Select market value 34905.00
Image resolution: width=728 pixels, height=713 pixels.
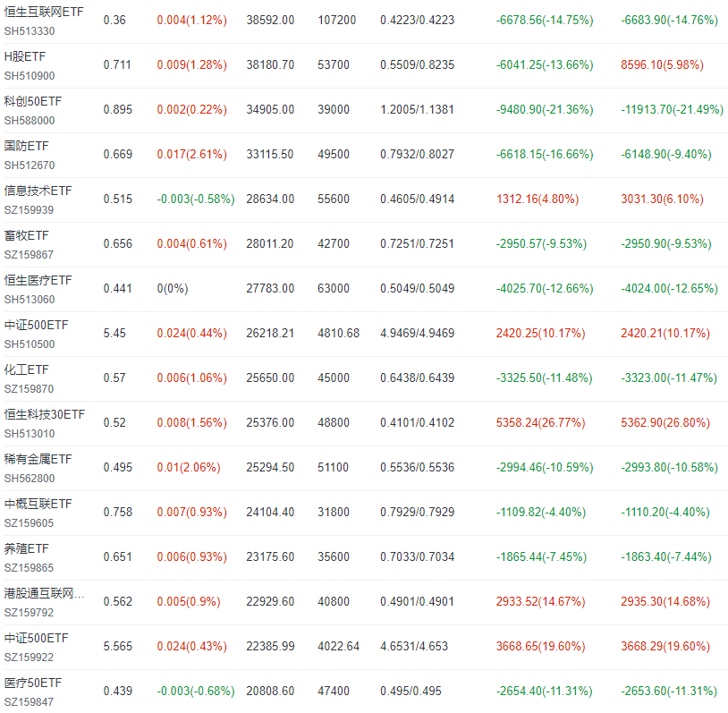click(x=270, y=110)
